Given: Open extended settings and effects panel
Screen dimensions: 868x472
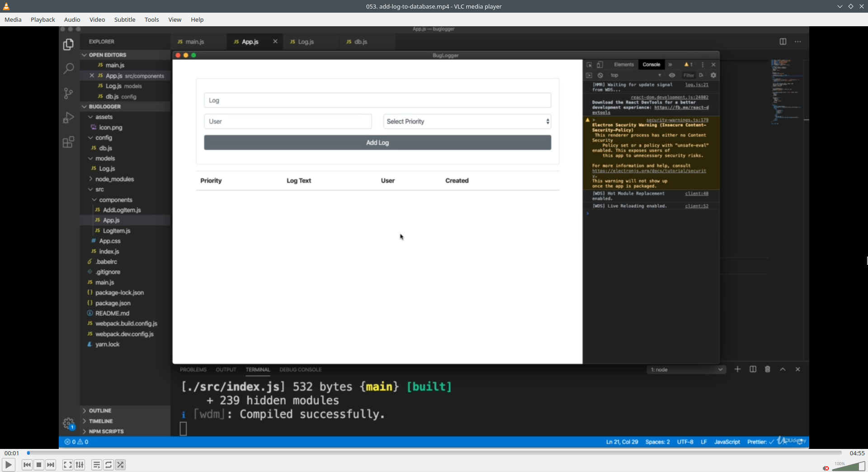Looking at the screenshot, I should coord(80,465).
